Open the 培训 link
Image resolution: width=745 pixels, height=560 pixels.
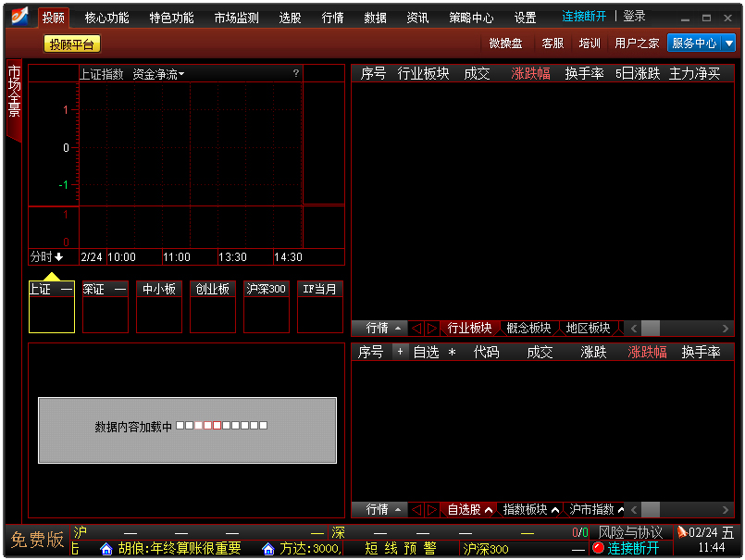[590, 44]
